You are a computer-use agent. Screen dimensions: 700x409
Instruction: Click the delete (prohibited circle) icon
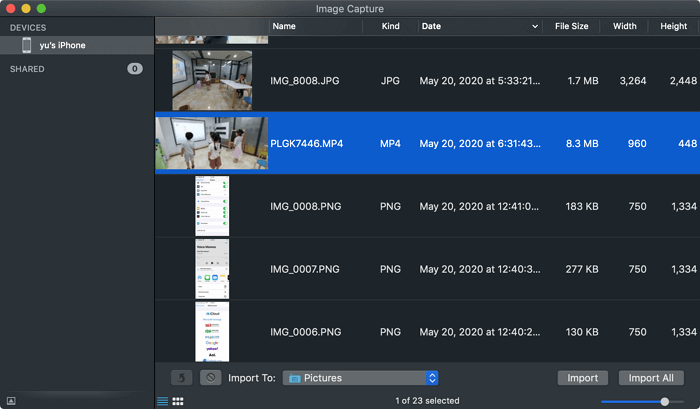(210, 378)
